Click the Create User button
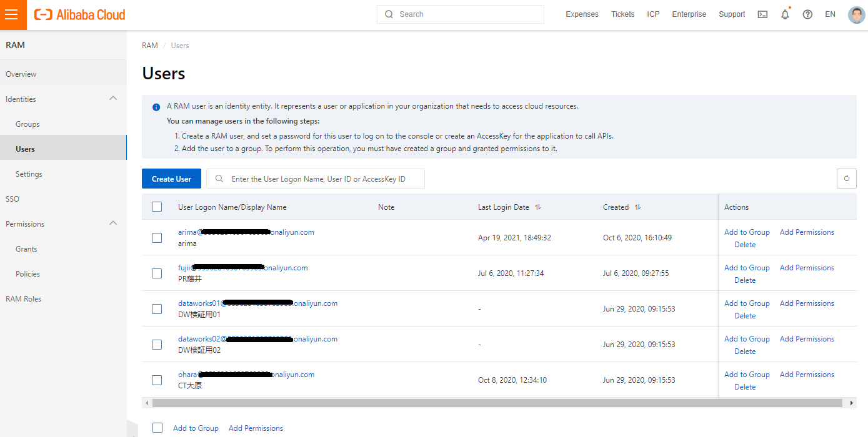 [x=171, y=179]
